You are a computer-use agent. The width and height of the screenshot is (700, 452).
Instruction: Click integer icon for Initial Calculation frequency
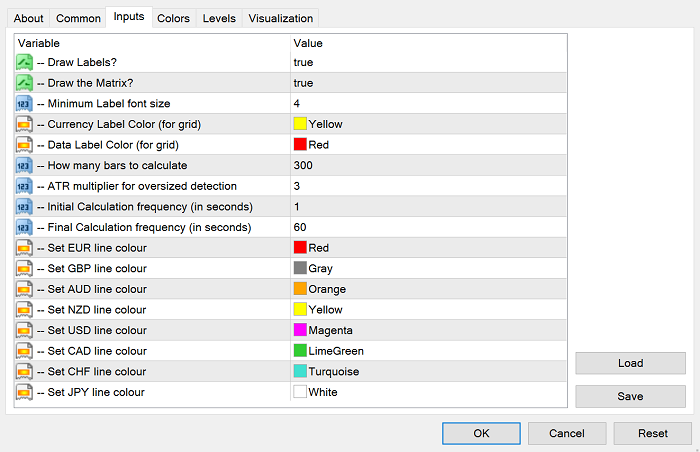(x=24, y=207)
